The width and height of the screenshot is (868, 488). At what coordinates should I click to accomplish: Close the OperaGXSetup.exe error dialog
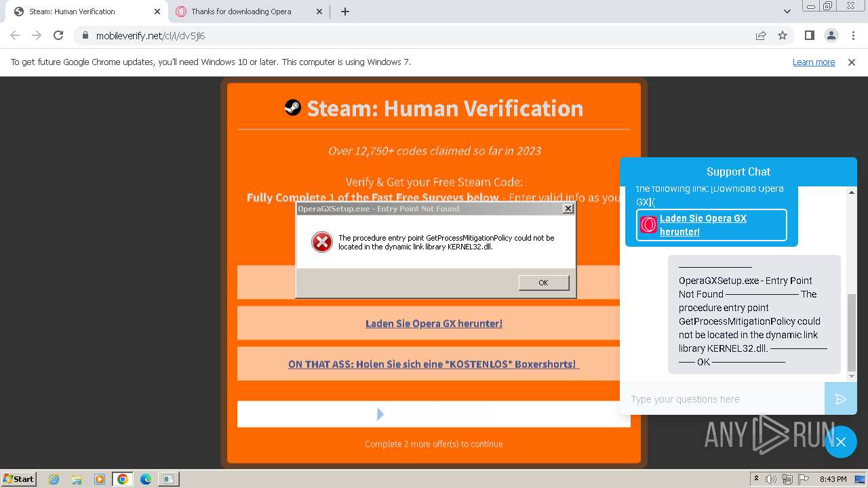(x=568, y=209)
